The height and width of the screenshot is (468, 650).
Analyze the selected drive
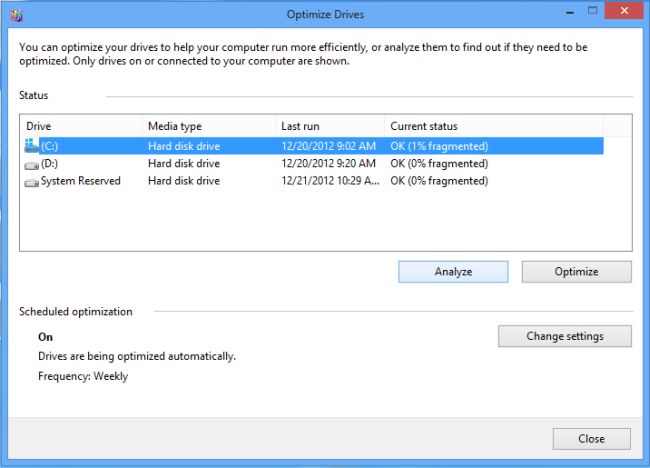[x=453, y=272]
